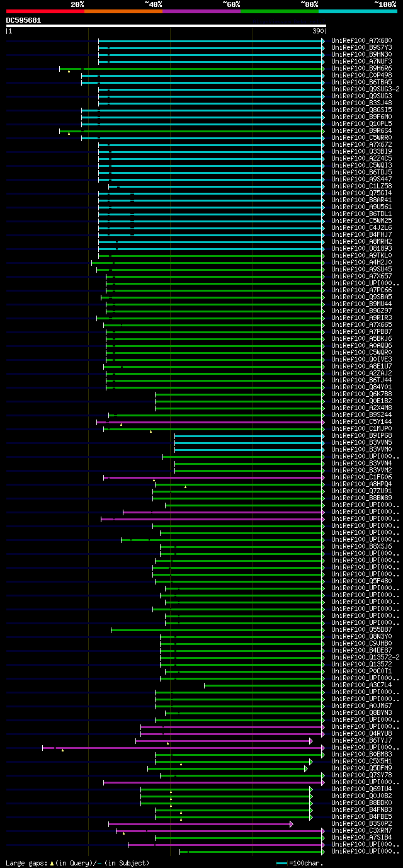403x868 pixels.
Task: Click the green ~80% legend segment
Action: (x=279, y=11)
